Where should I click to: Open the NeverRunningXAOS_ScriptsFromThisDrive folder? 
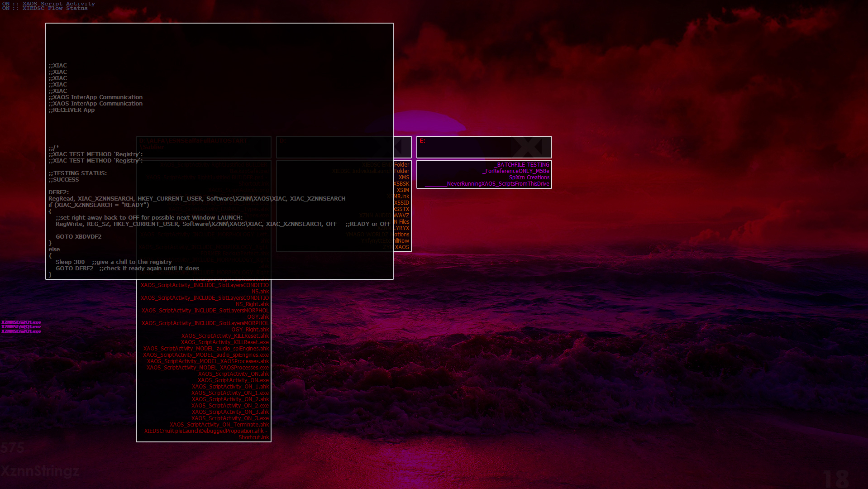click(x=498, y=184)
